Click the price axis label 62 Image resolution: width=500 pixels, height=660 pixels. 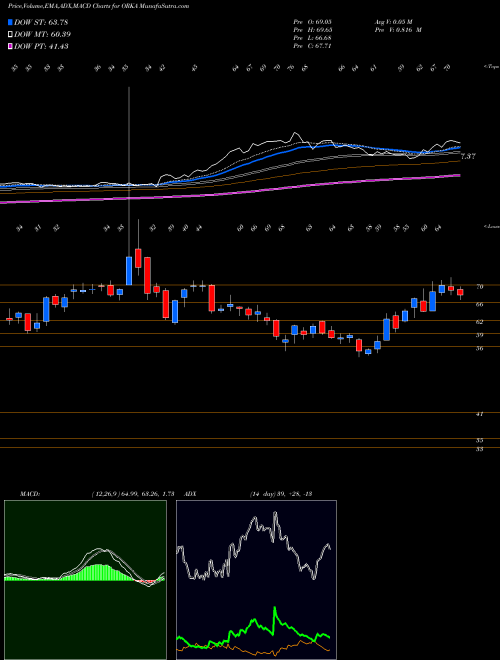coord(480,322)
